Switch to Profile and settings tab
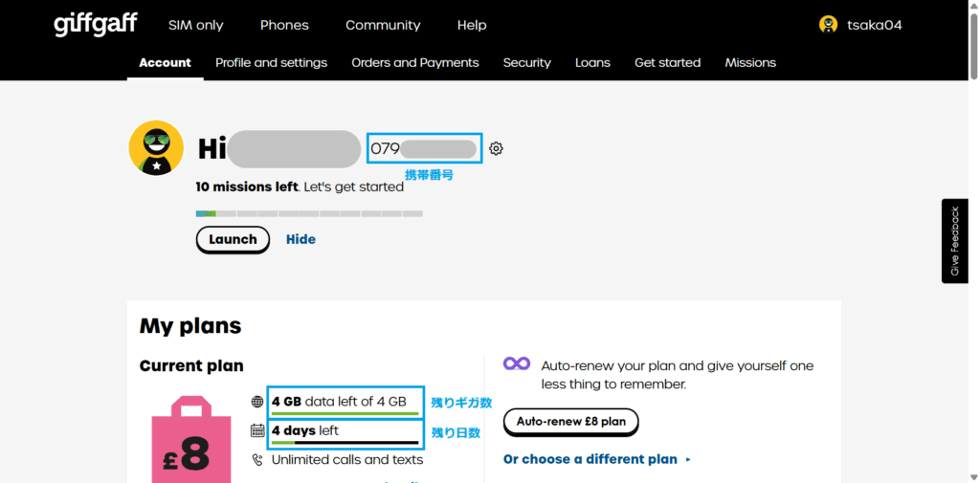Viewport: 980px width, 483px height. [271, 62]
